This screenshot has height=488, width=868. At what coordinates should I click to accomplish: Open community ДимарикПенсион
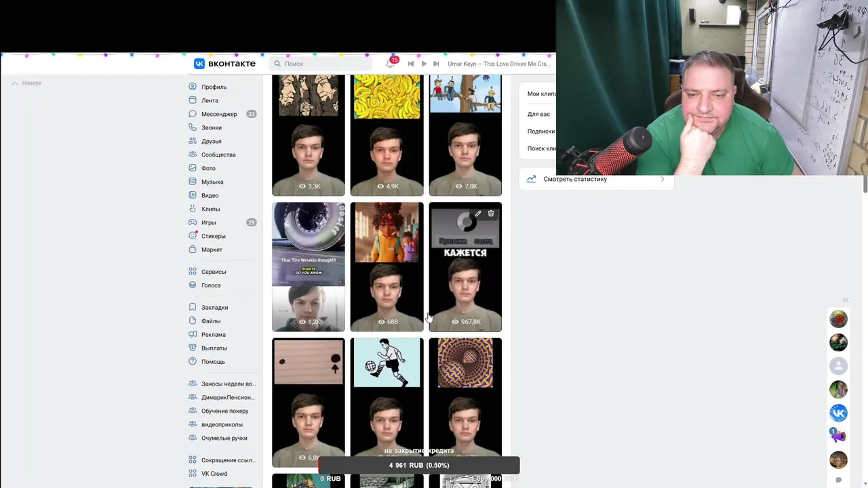coord(228,397)
